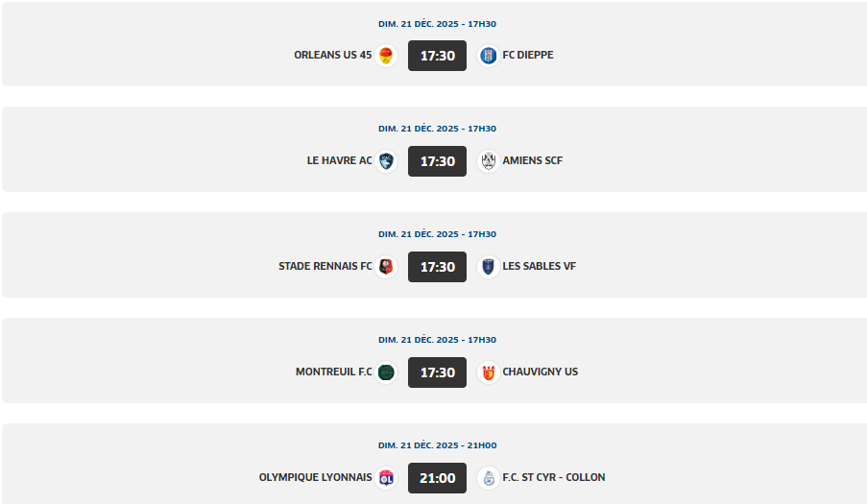Open the Orleans vs Dieppe 17:30 score box
This screenshot has height=504, width=867.
437,56
